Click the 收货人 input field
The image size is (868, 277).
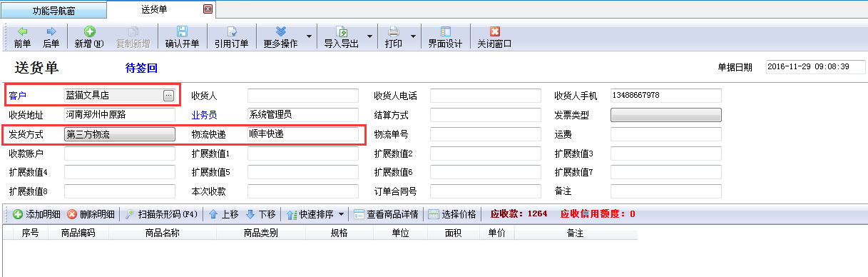(x=302, y=96)
